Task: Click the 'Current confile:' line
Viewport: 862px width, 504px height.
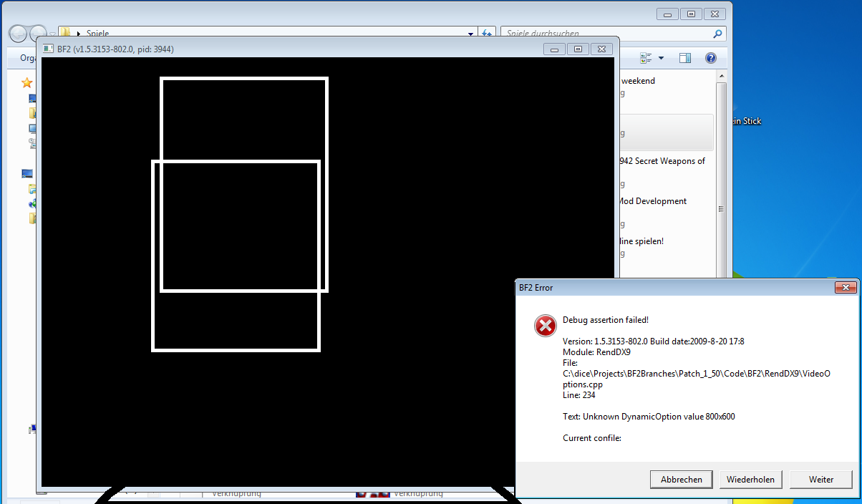Action: pyautogui.click(x=592, y=438)
